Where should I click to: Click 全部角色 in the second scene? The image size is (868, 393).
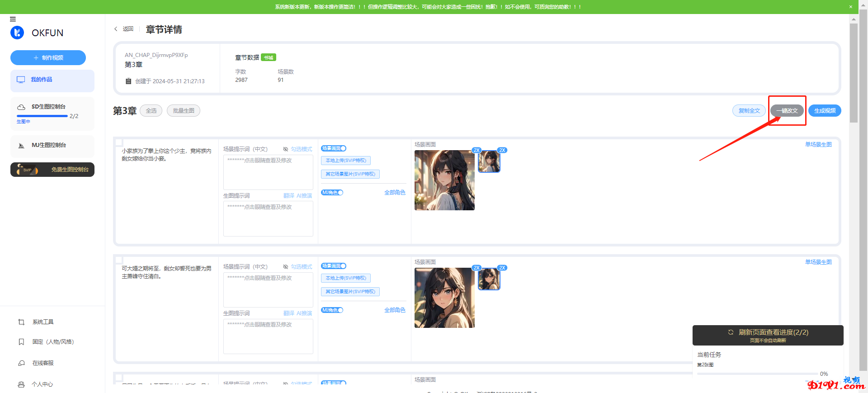[x=395, y=310]
